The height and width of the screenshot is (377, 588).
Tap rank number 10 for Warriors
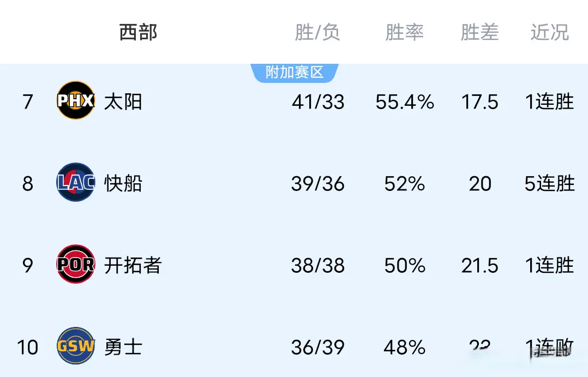(x=27, y=347)
